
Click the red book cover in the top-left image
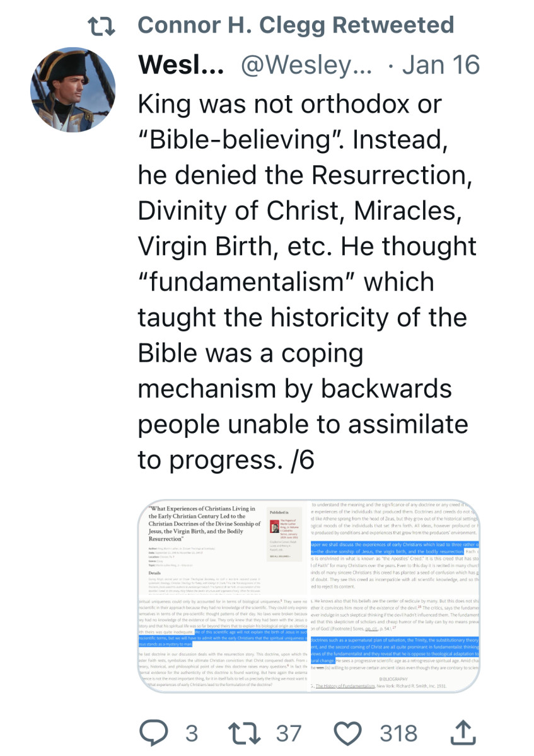coord(274,524)
